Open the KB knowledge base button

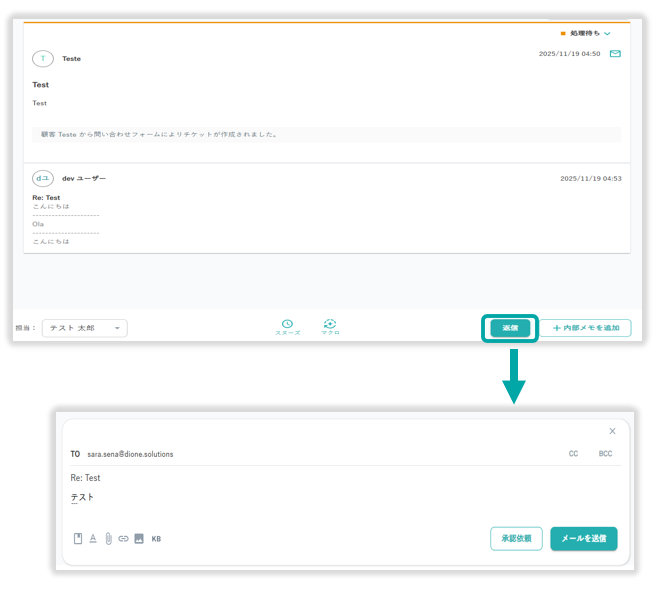coord(156,539)
